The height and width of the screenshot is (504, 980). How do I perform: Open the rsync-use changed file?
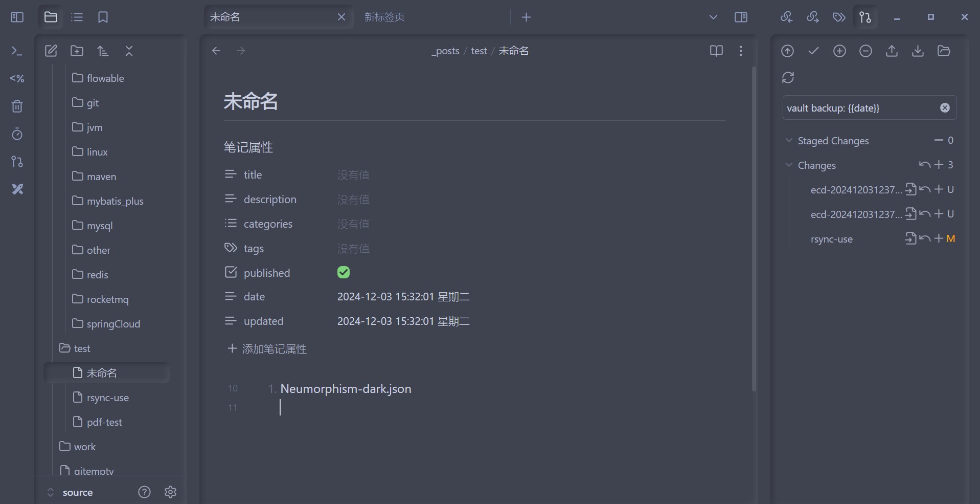pos(831,239)
